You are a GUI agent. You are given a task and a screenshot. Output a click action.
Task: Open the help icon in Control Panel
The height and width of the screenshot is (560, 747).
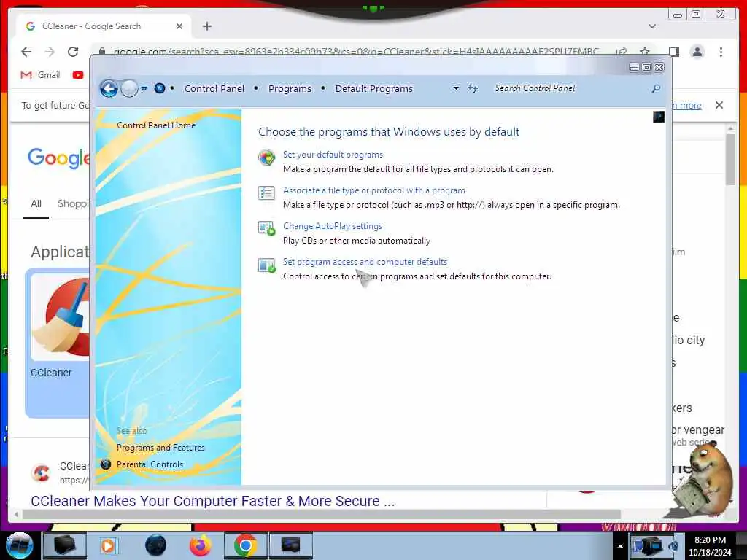click(x=659, y=117)
